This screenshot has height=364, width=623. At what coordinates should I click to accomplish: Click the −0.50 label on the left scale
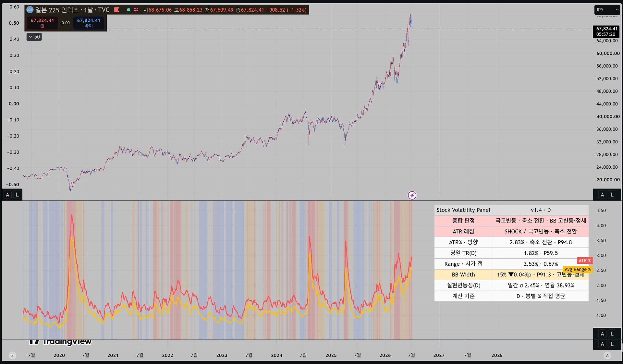pos(13,185)
